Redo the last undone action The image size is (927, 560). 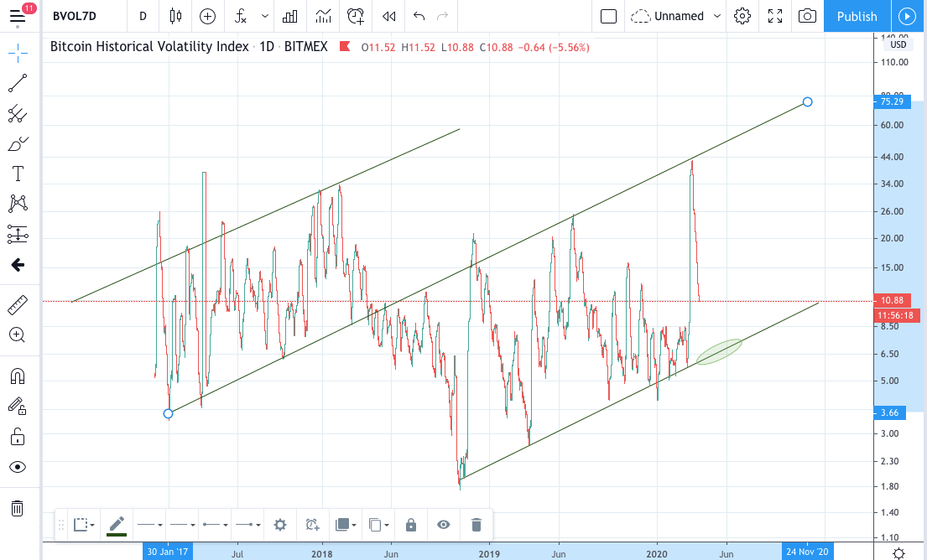(442, 17)
